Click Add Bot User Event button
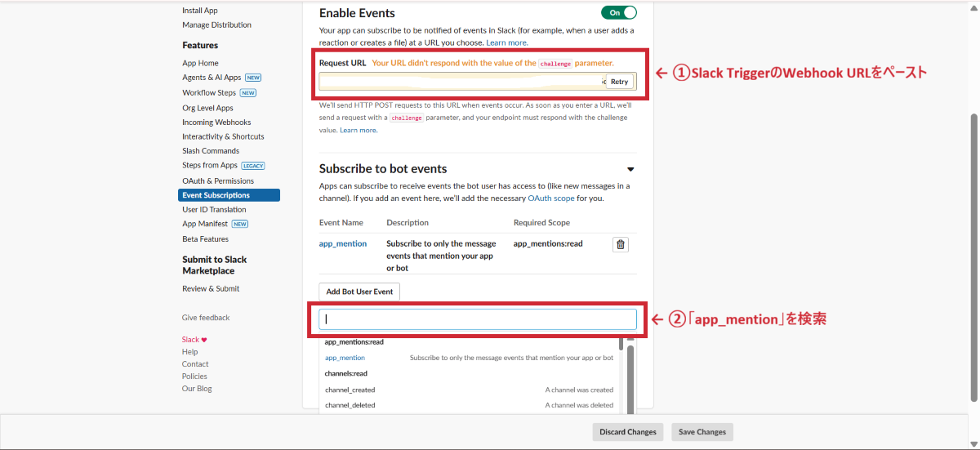This screenshot has height=450, width=980. click(359, 292)
